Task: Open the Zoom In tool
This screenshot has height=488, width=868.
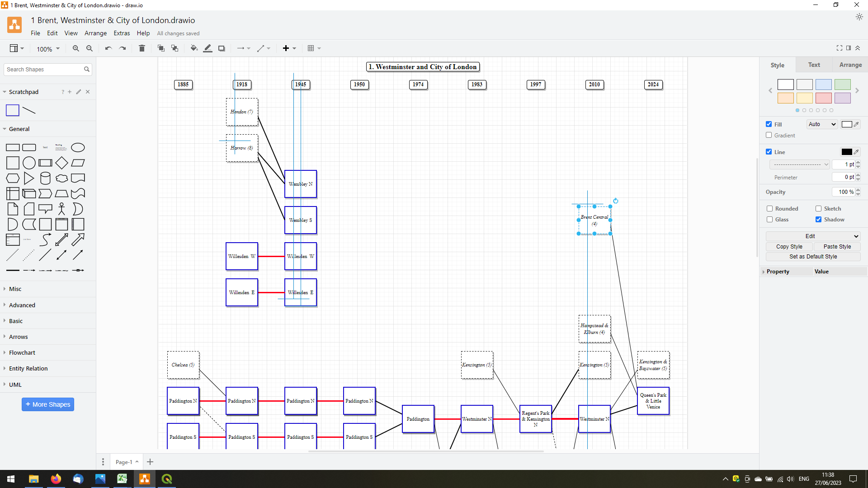Action: click(x=75, y=48)
